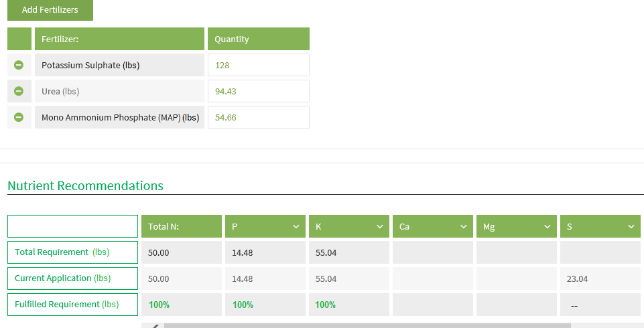Open the P nutrient column dropdown
Screen dimensions: 644x328
[x=296, y=227]
